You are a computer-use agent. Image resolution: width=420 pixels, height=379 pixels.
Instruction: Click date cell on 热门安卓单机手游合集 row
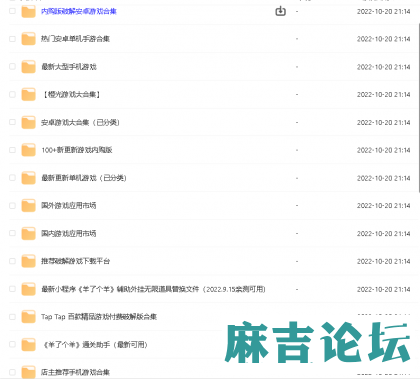click(x=383, y=39)
